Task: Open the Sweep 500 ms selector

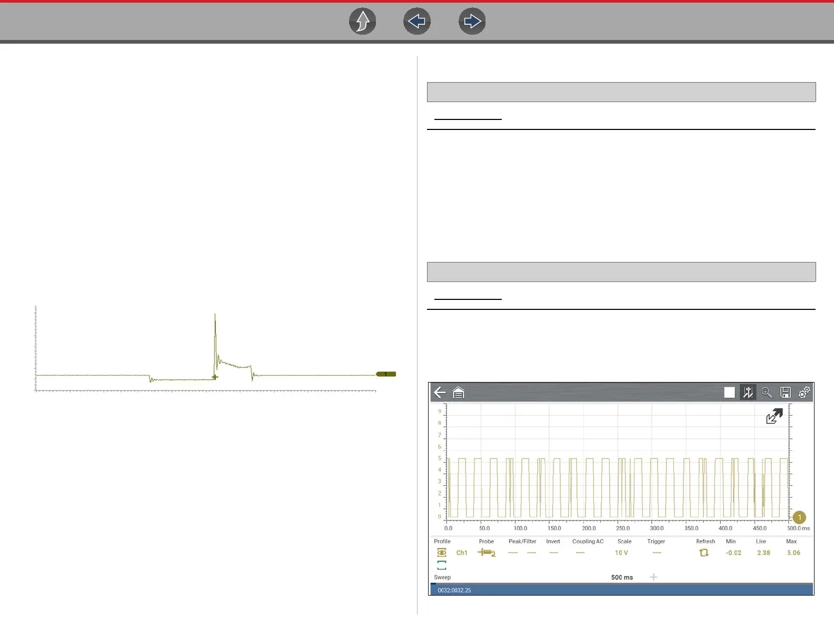Action: point(622,578)
